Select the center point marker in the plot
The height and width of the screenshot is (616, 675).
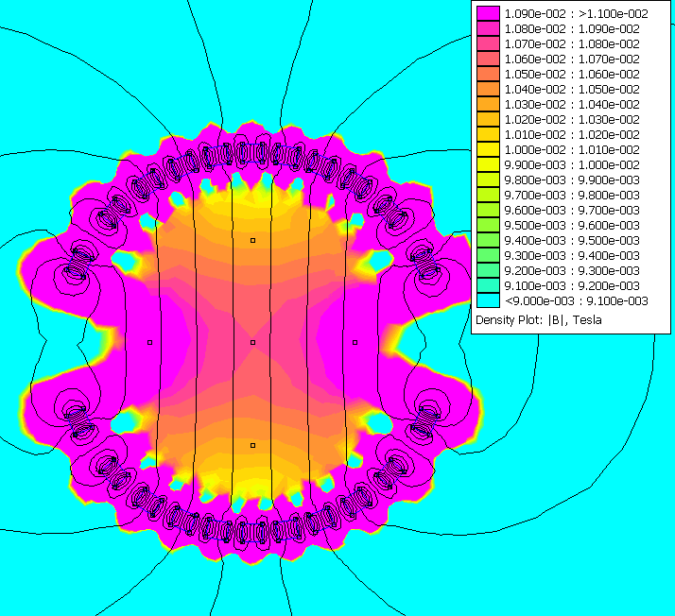click(x=253, y=342)
